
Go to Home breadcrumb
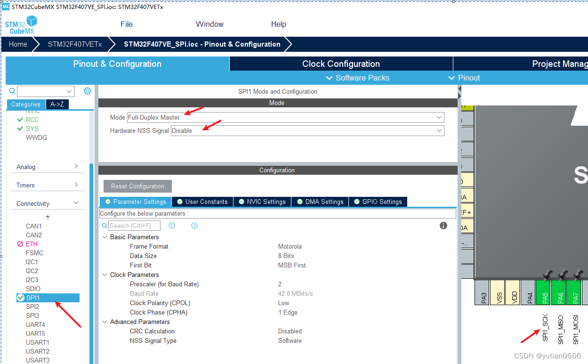pos(18,44)
